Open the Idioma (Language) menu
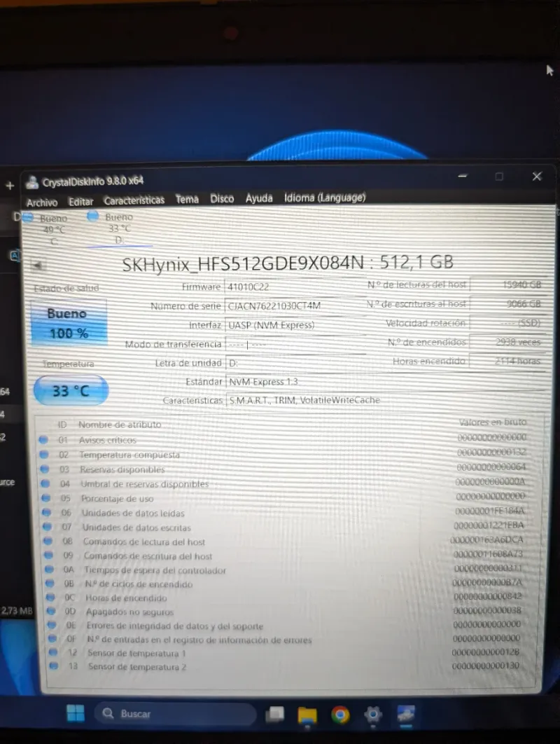 325,198
